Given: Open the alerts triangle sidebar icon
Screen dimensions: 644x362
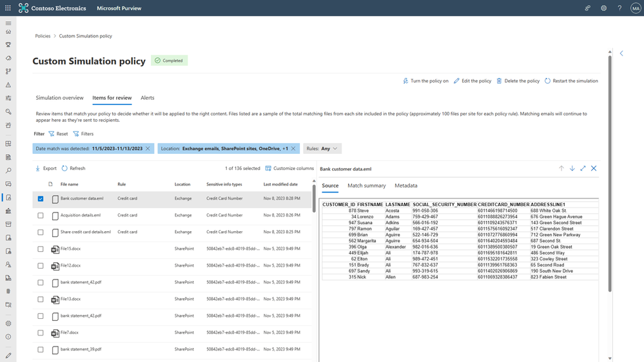Looking at the screenshot, I should point(8,84).
